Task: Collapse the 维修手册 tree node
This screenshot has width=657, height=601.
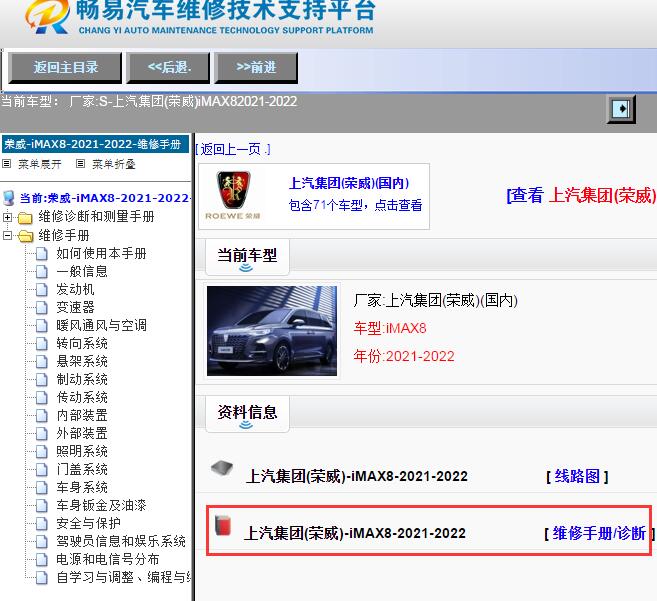Action: point(7,235)
